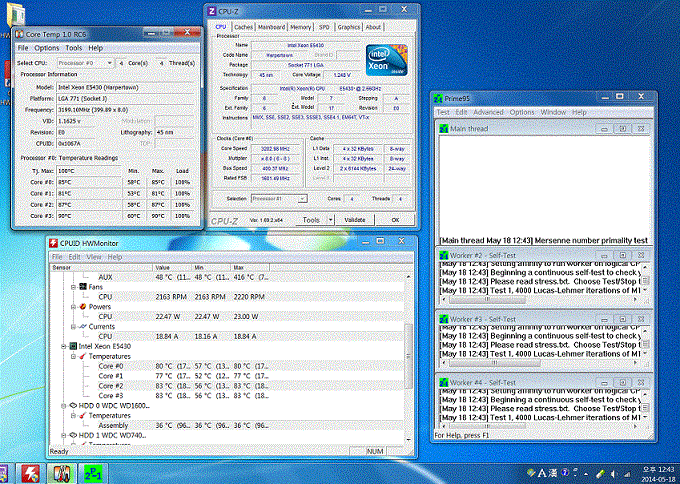Screen dimensions: 680x484
Task: Switch to the Memory tab in CPU-Z
Action: (x=301, y=27)
